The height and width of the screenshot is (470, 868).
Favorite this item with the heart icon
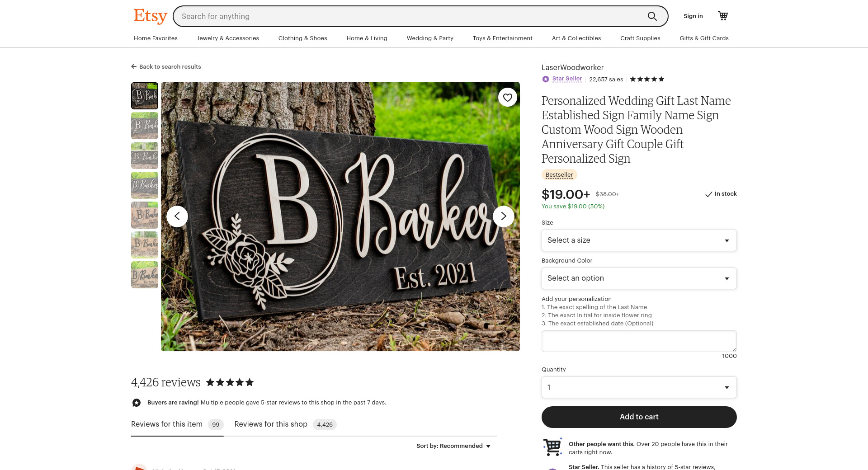click(x=508, y=97)
